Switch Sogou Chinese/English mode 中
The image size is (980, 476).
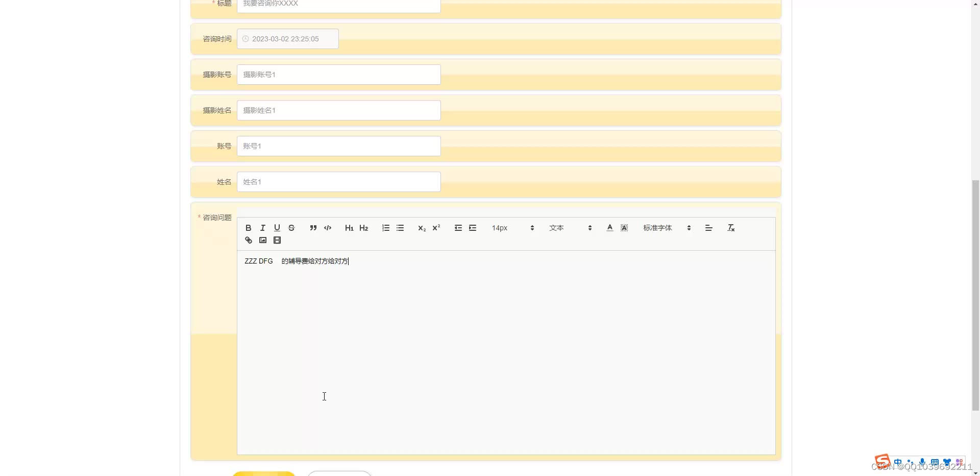coord(898,462)
